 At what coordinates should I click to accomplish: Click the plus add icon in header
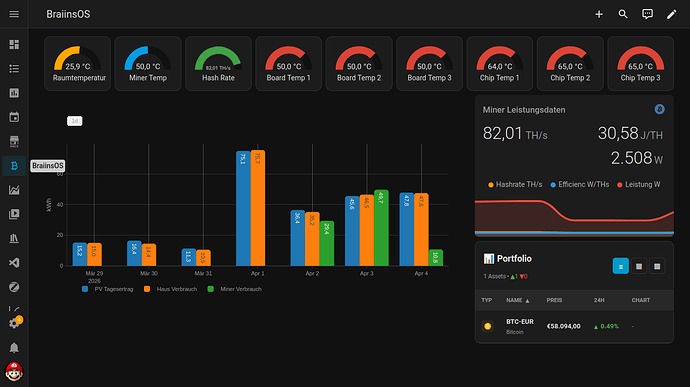(599, 14)
